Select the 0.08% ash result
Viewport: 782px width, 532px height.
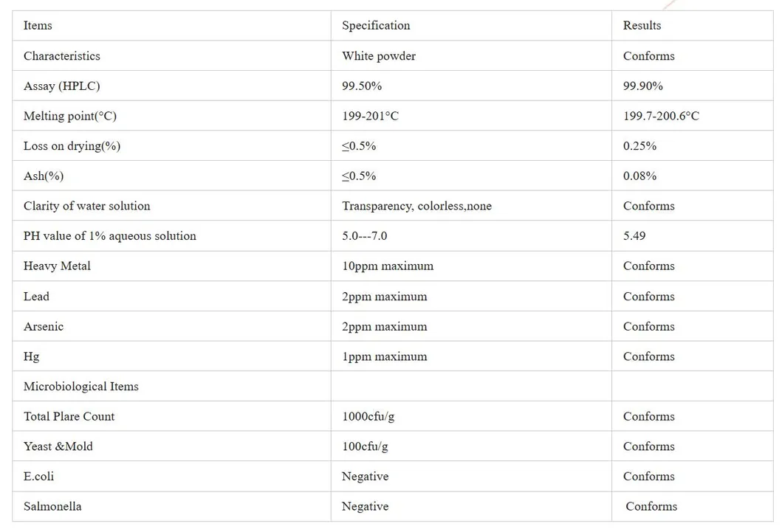(x=639, y=176)
